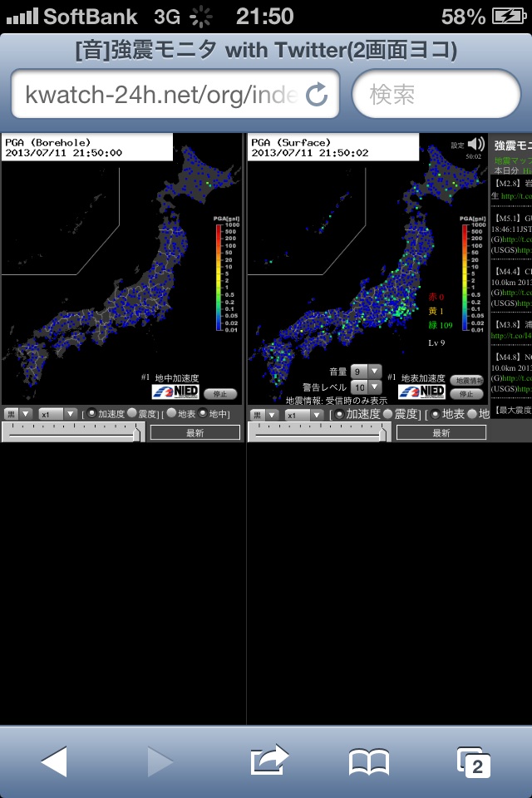Click NIED logo in Borehole panel

[175, 392]
